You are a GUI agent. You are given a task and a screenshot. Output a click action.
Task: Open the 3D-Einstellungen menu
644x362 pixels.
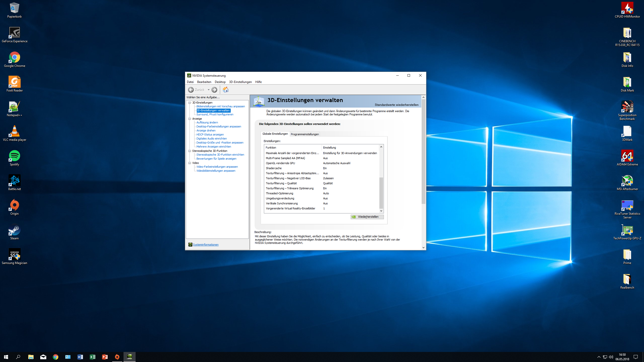(240, 82)
